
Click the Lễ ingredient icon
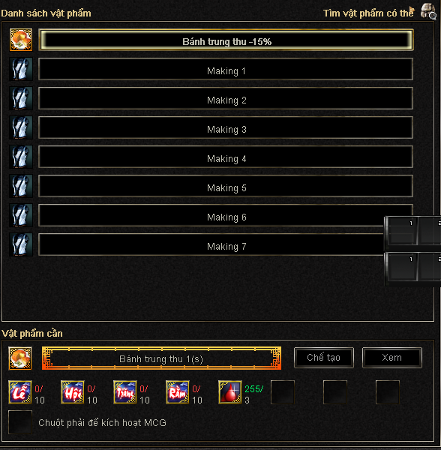20,392
